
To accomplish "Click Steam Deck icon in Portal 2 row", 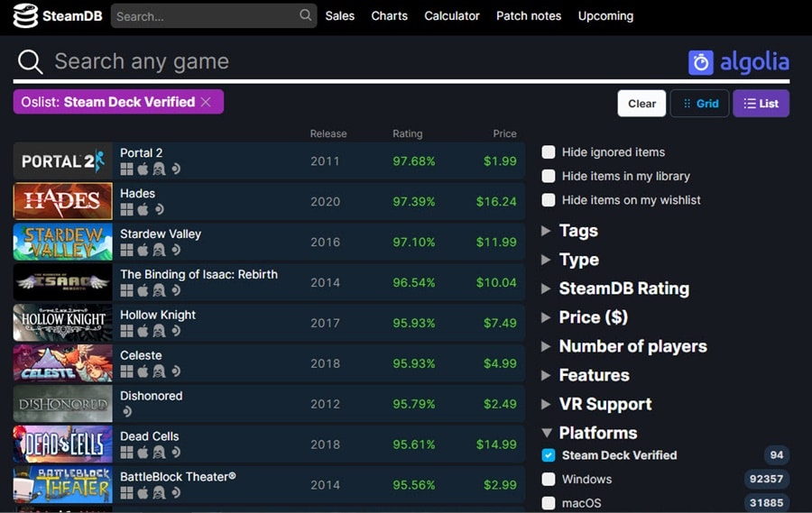I will pyautogui.click(x=176, y=169).
